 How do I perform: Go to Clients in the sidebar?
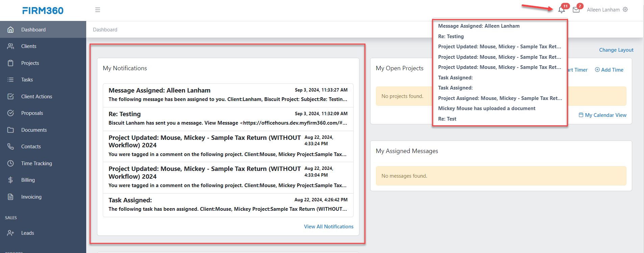43,46
